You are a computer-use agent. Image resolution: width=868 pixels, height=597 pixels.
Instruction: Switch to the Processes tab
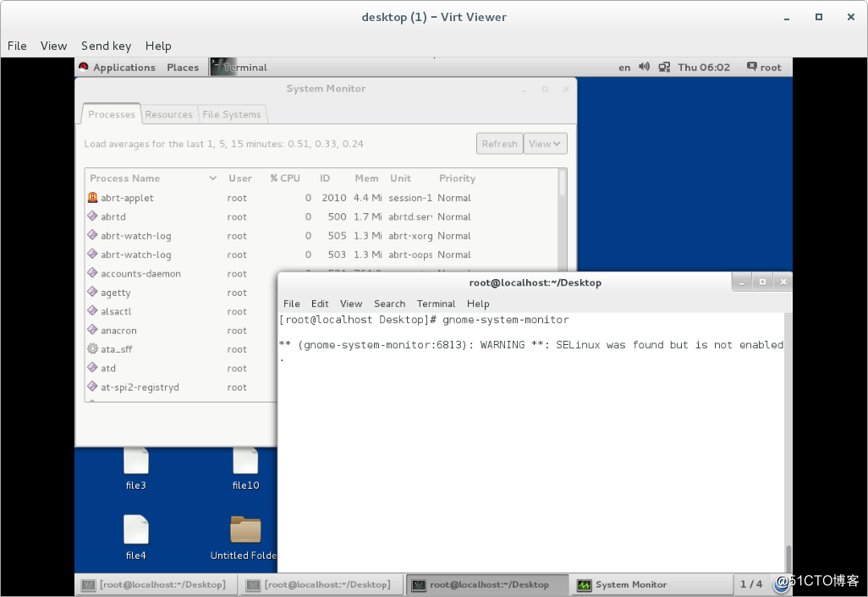(x=112, y=114)
